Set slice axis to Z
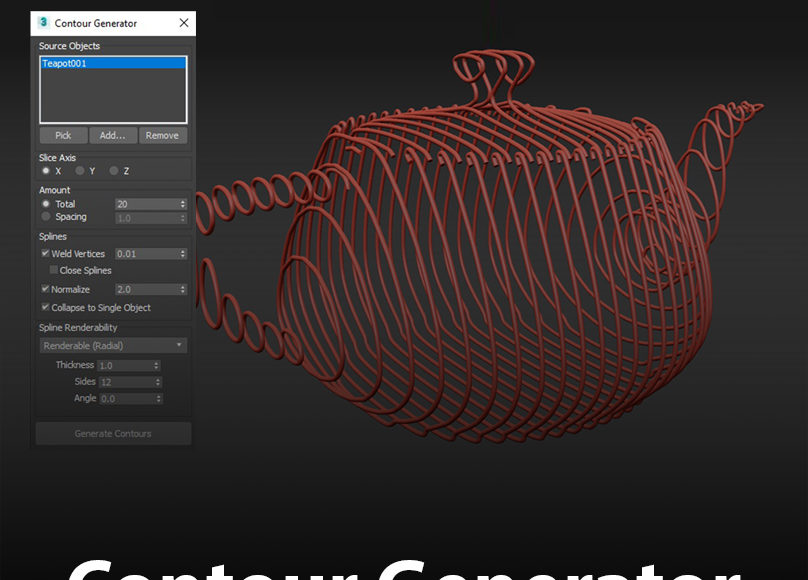Image resolution: width=808 pixels, height=580 pixels. click(x=114, y=171)
